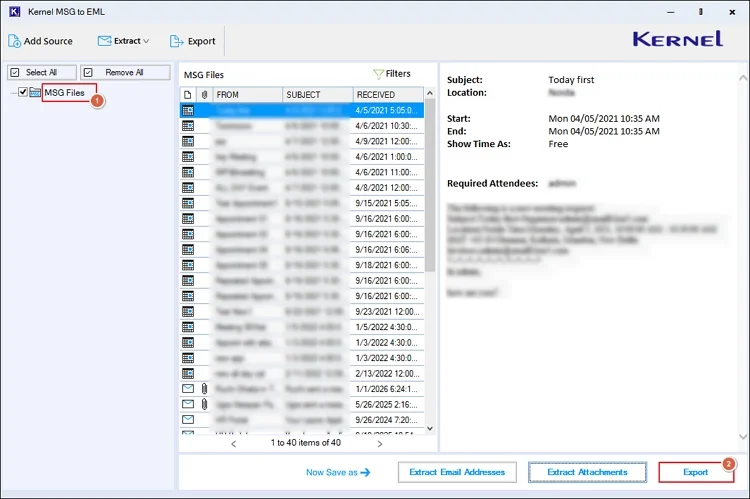Open the Extract dropdown menu
This screenshot has width=750, height=499.
[x=123, y=41]
